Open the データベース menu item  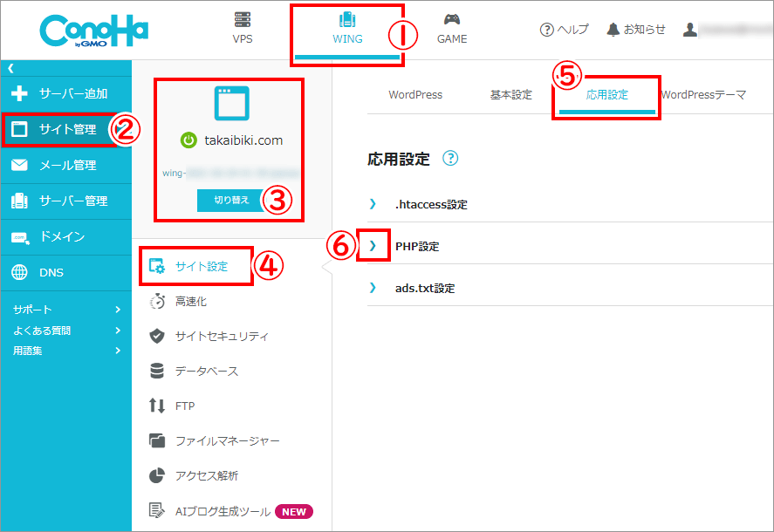click(207, 372)
